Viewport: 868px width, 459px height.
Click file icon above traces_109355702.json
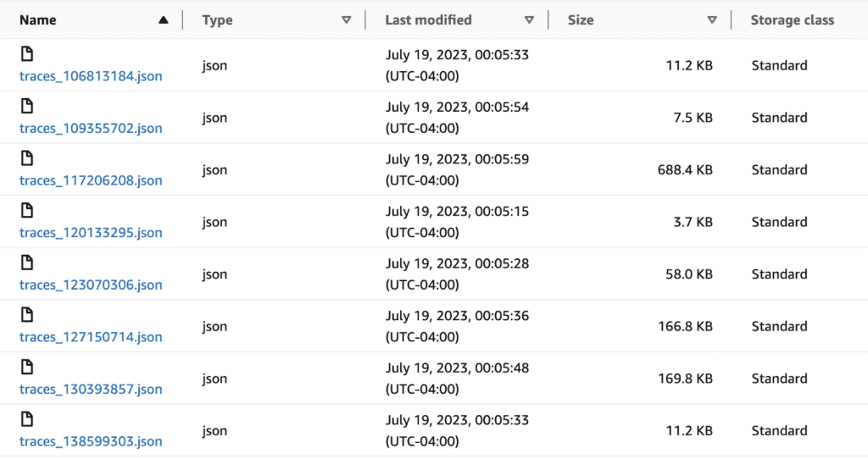[26, 106]
